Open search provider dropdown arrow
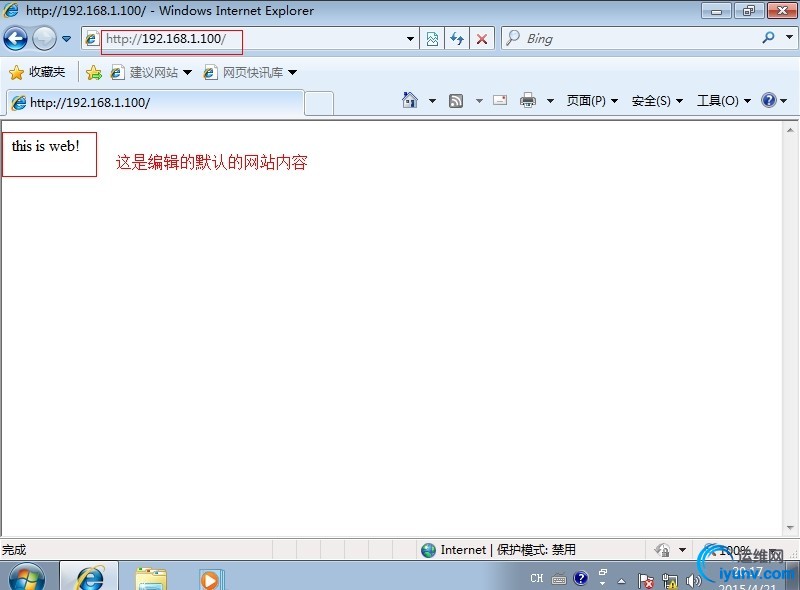 (789, 37)
